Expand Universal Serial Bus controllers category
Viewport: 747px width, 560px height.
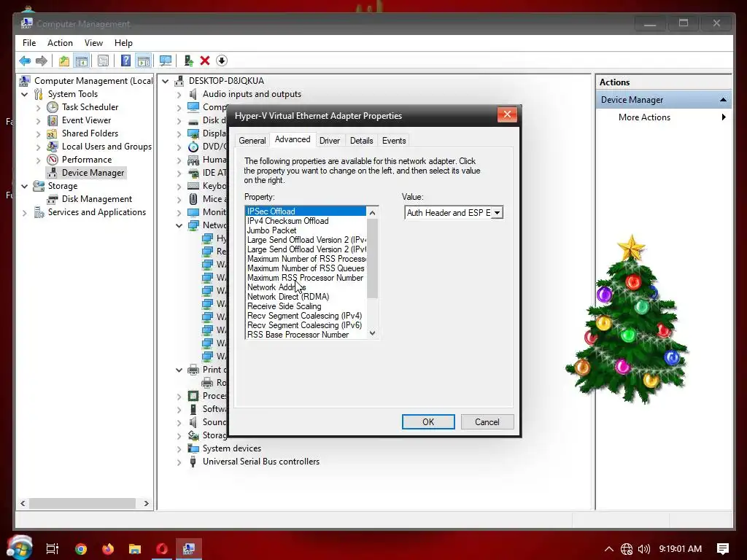coord(179,462)
